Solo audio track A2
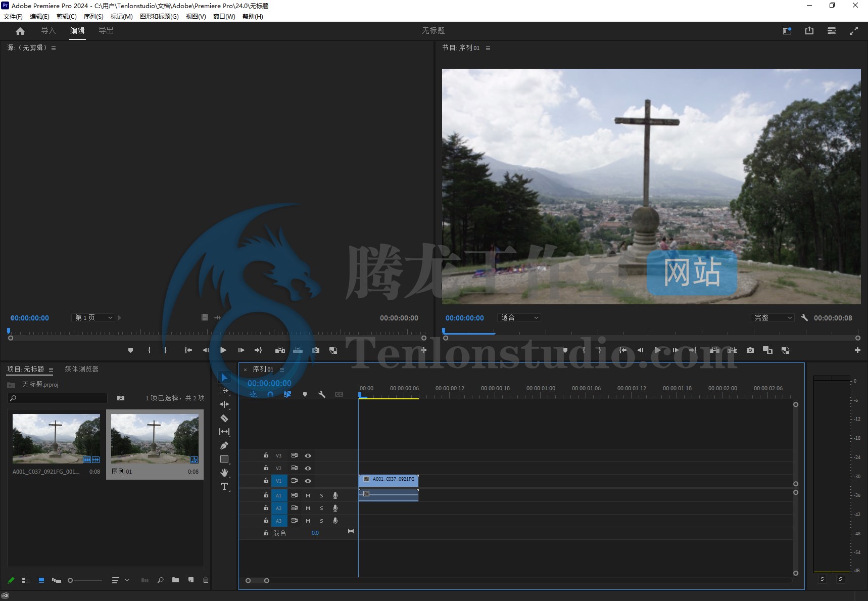Viewport: 868px width, 601px height. pyautogui.click(x=321, y=508)
